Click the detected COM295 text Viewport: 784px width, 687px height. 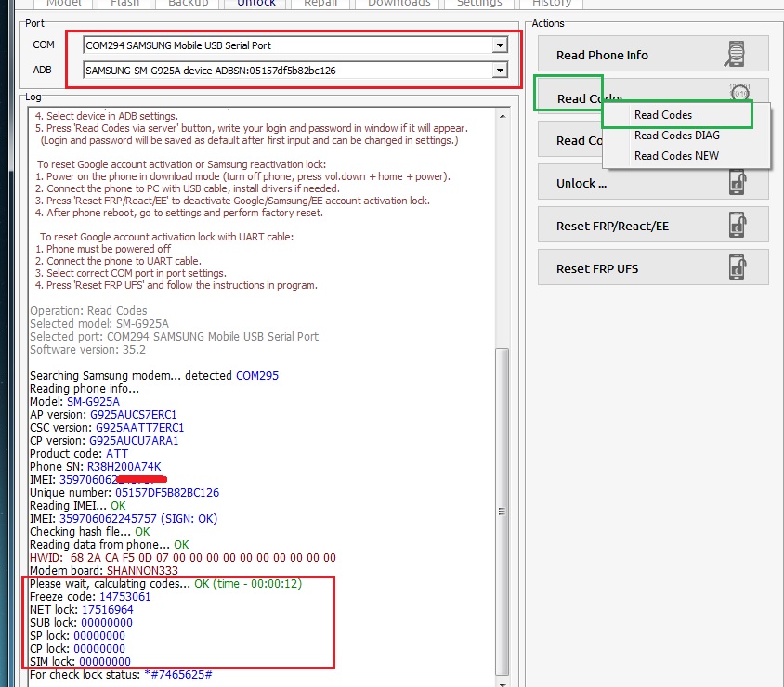pos(257,376)
